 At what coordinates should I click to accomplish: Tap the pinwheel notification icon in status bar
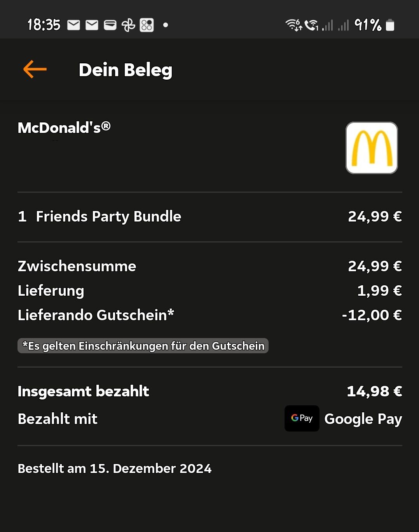pos(128,25)
